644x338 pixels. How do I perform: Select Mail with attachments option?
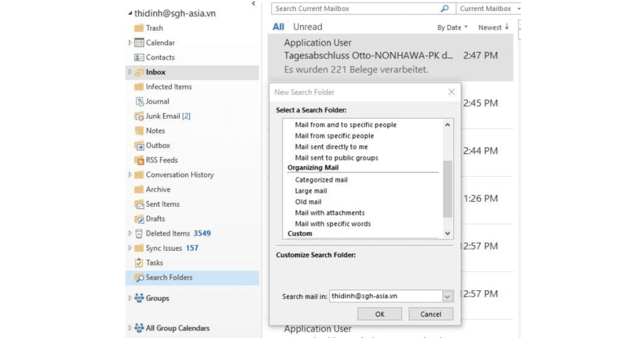330,213
